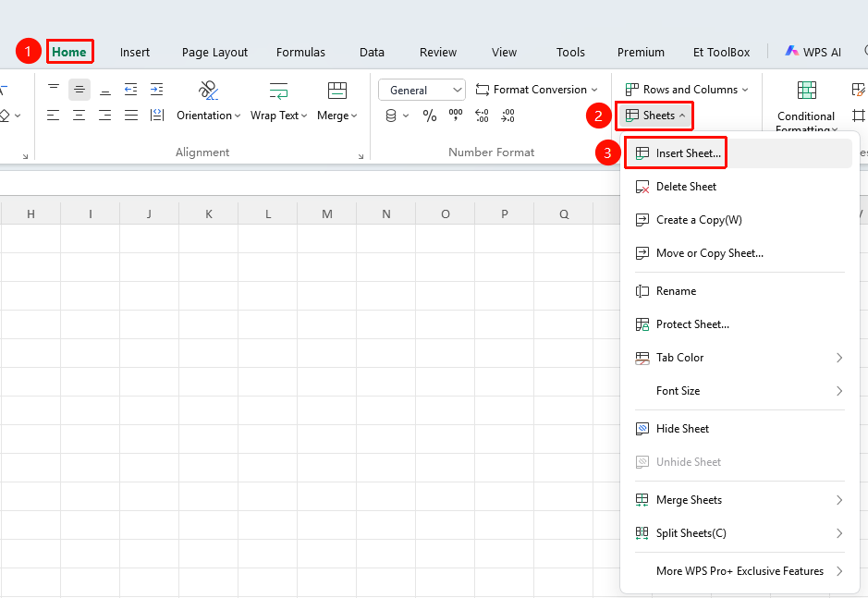The image size is (868, 598).
Task: Choose Hide Sheet from the menu
Action: tap(738, 429)
